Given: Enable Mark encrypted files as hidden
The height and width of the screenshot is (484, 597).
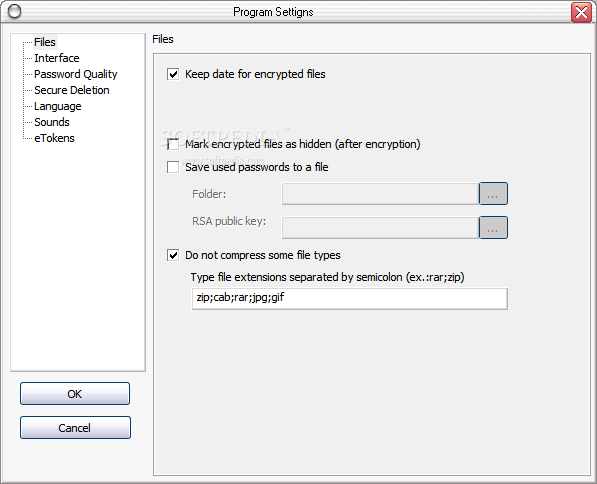Looking at the screenshot, I should coord(173,144).
